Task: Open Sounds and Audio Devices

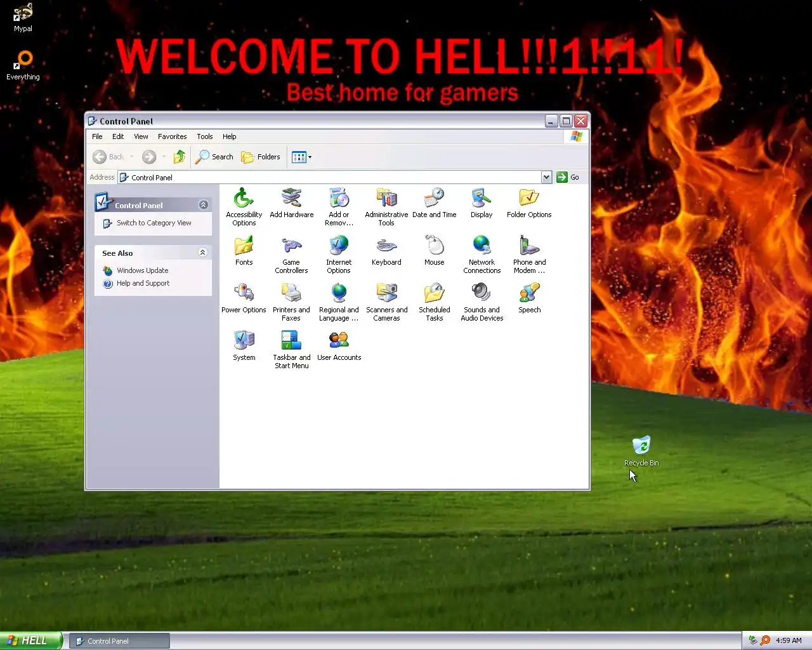Action: click(481, 302)
